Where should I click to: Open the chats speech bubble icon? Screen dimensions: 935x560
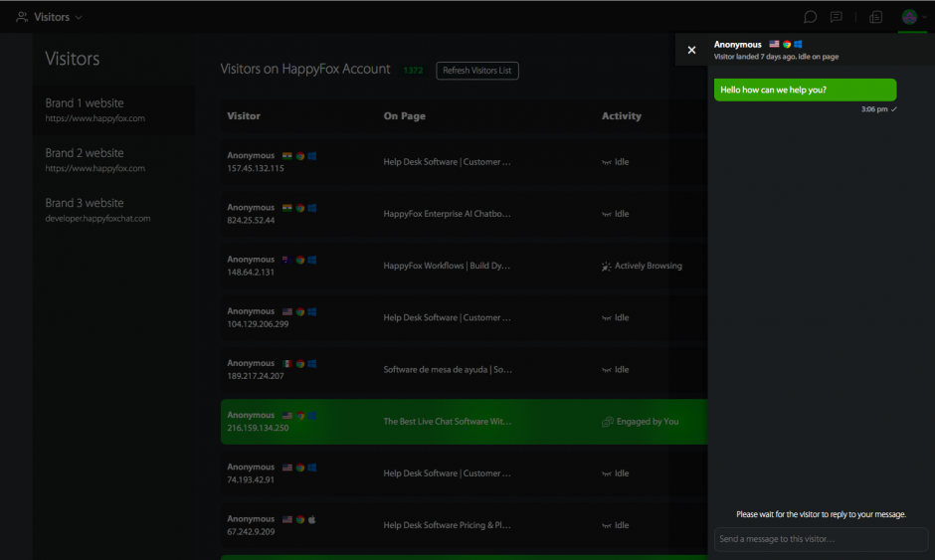tap(810, 17)
